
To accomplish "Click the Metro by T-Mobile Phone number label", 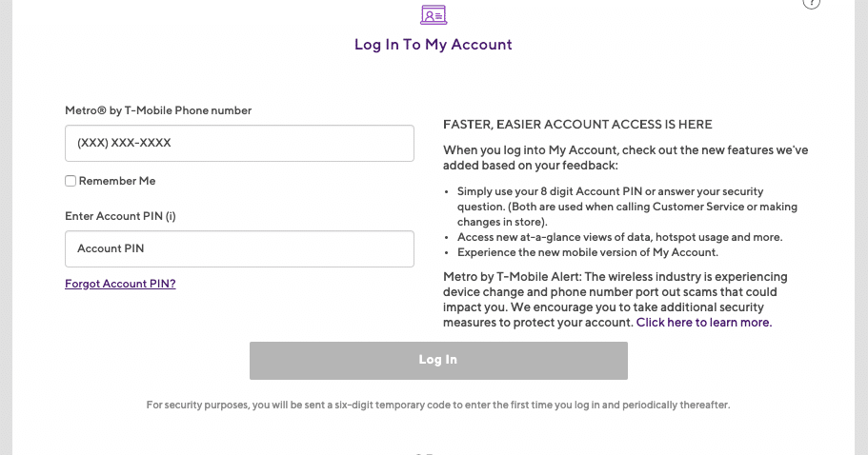I will click(158, 110).
